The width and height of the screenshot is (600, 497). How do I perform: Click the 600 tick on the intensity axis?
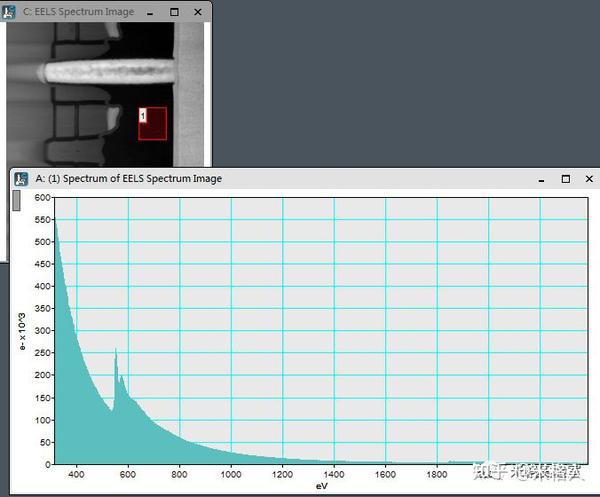[x=42, y=197]
